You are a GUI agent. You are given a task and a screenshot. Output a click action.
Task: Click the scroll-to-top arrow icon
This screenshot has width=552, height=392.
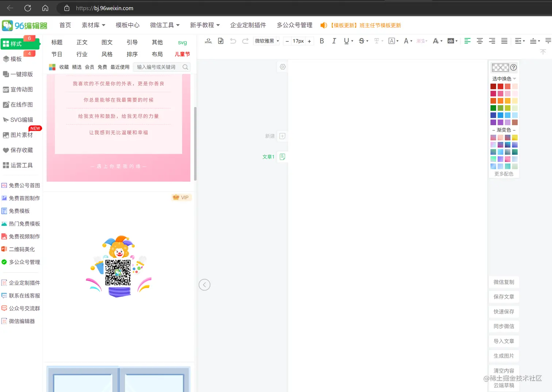[543, 52]
